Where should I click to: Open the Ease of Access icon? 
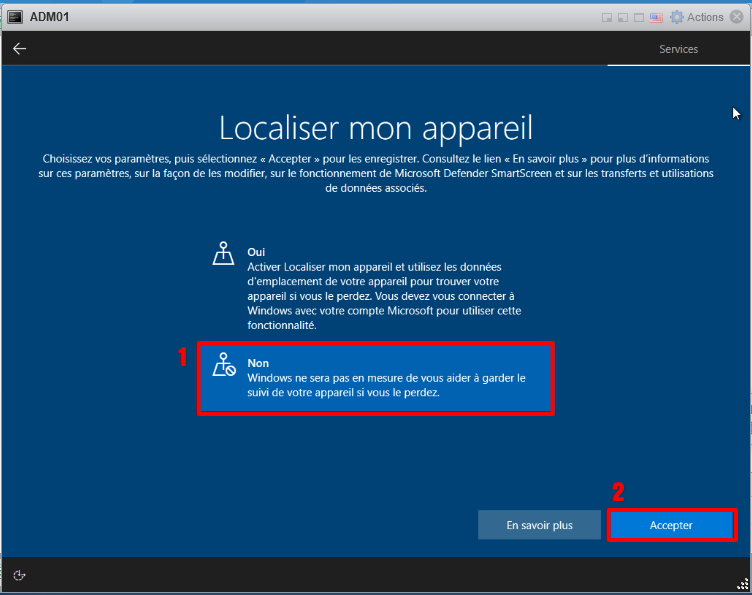pos(19,575)
